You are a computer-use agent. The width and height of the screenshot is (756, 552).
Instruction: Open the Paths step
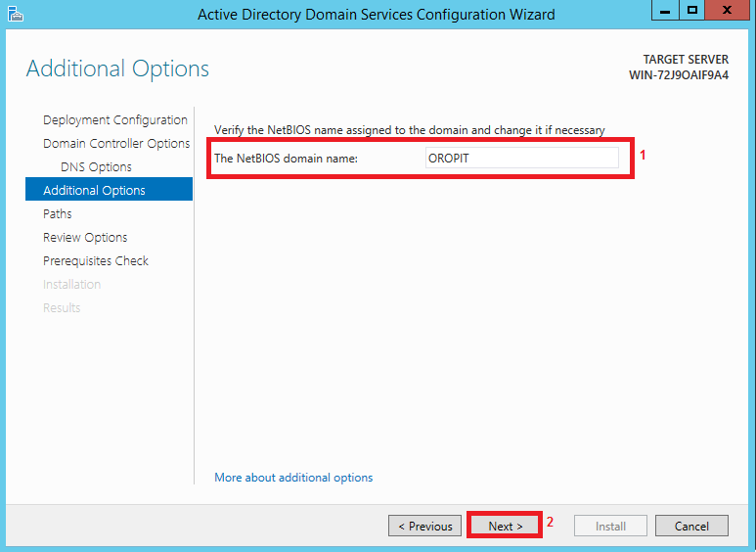click(x=58, y=213)
